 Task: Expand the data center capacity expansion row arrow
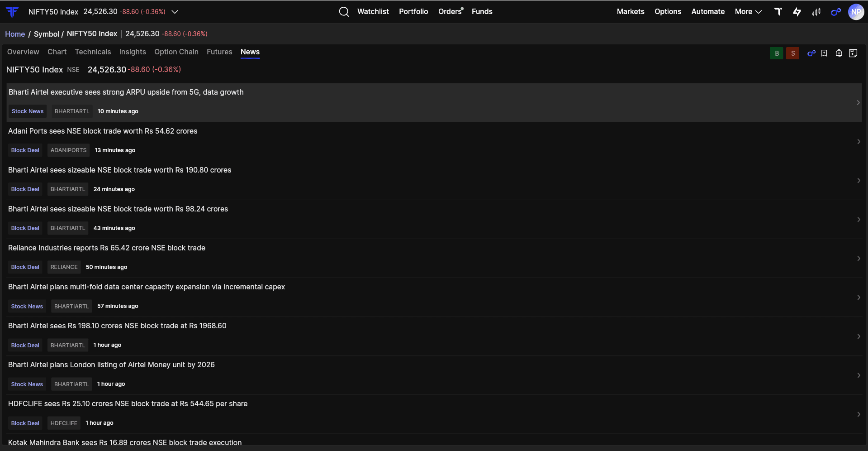click(859, 297)
